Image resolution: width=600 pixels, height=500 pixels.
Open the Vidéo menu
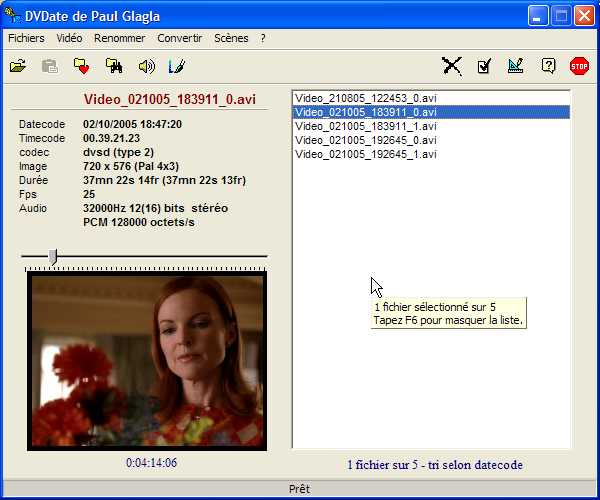[x=69, y=38]
